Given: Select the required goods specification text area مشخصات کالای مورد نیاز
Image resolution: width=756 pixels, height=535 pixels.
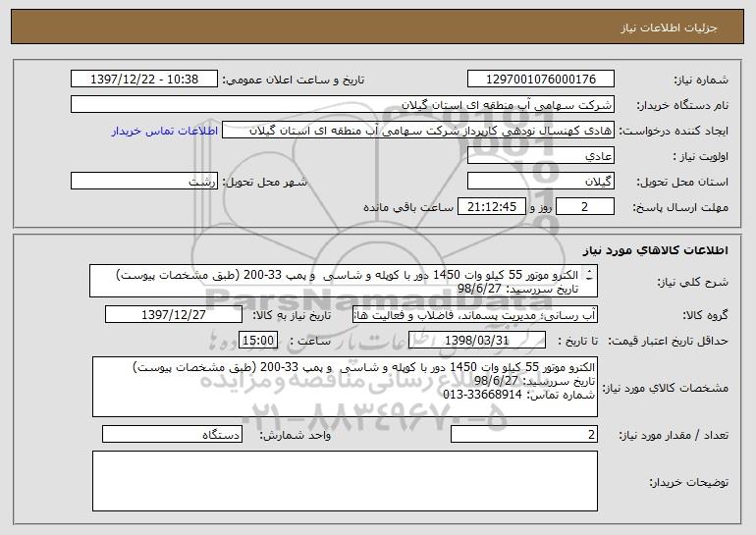Looking at the screenshot, I should tap(345, 387).
